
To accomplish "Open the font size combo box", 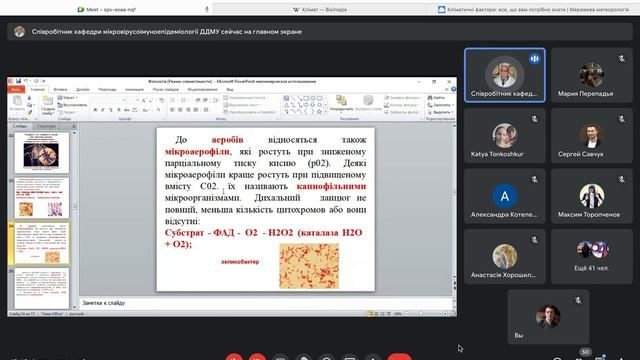I will click(133, 100).
